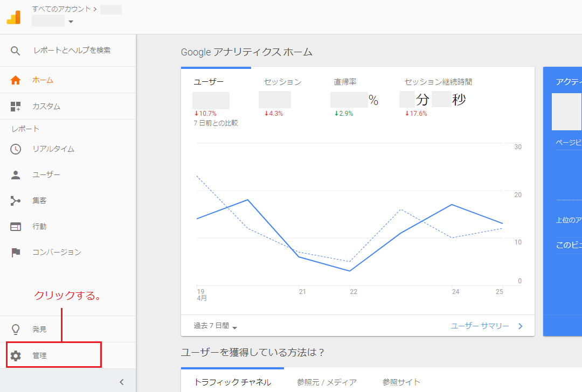Viewport: 582px width, 392px height.
Task: Click the ↓10.7% user change value
Action: point(205,114)
